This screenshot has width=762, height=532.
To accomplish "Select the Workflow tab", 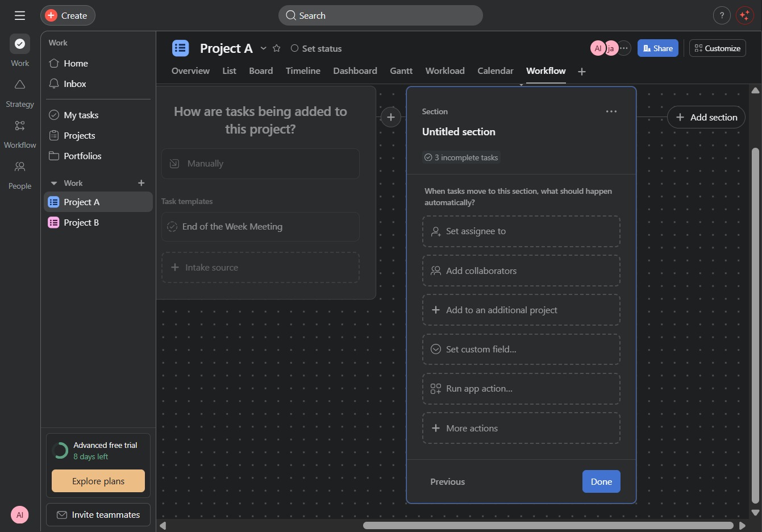I will (546, 71).
